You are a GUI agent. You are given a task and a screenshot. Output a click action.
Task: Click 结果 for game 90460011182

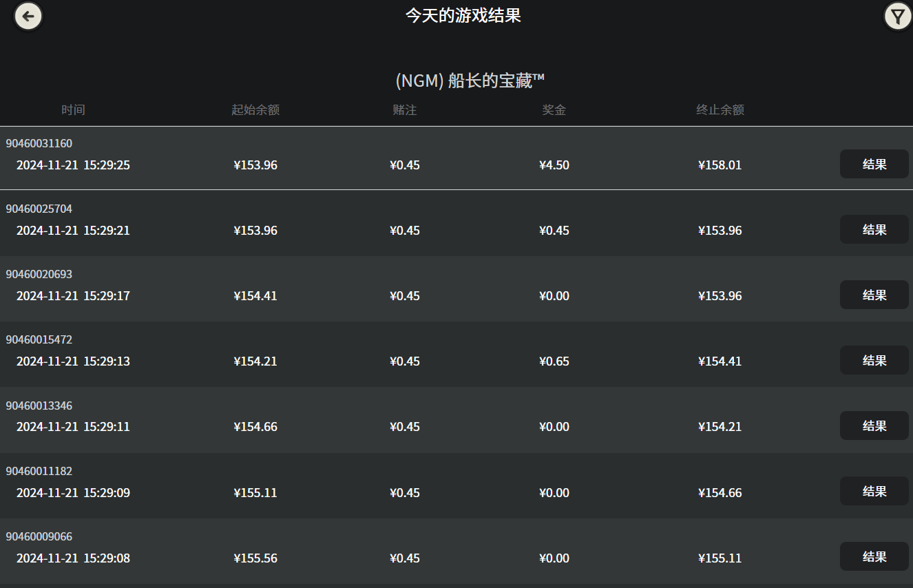874,491
